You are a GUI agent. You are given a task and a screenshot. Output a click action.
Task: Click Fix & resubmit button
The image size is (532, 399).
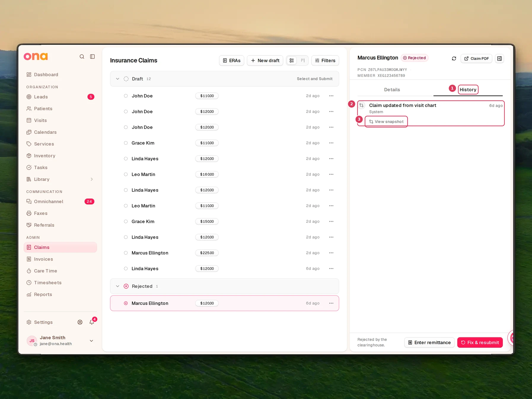click(480, 342)
